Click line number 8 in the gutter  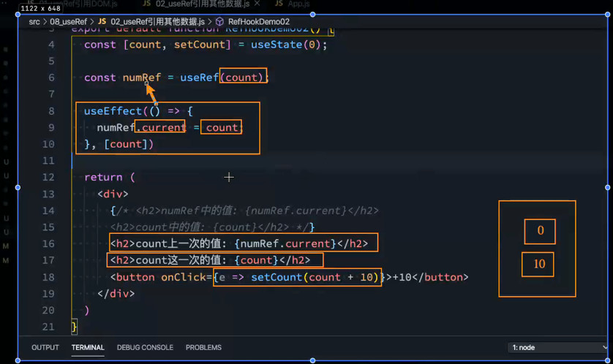[51, 111]
